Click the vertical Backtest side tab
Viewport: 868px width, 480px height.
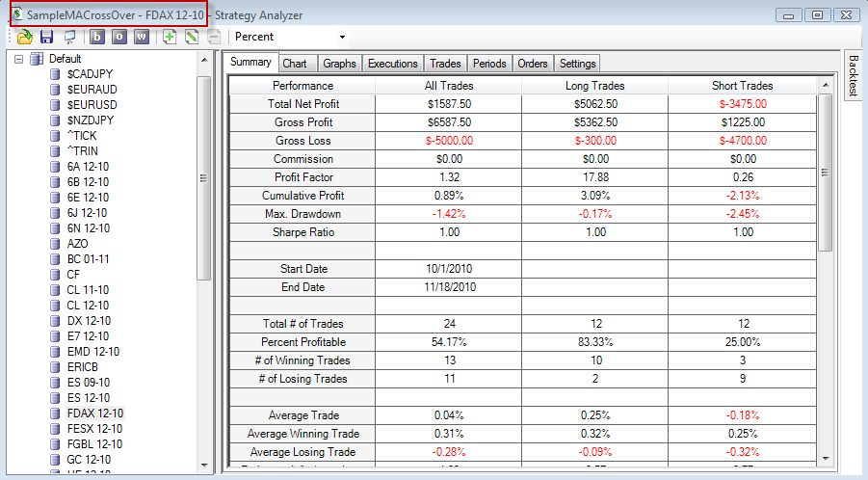[854, 76]
